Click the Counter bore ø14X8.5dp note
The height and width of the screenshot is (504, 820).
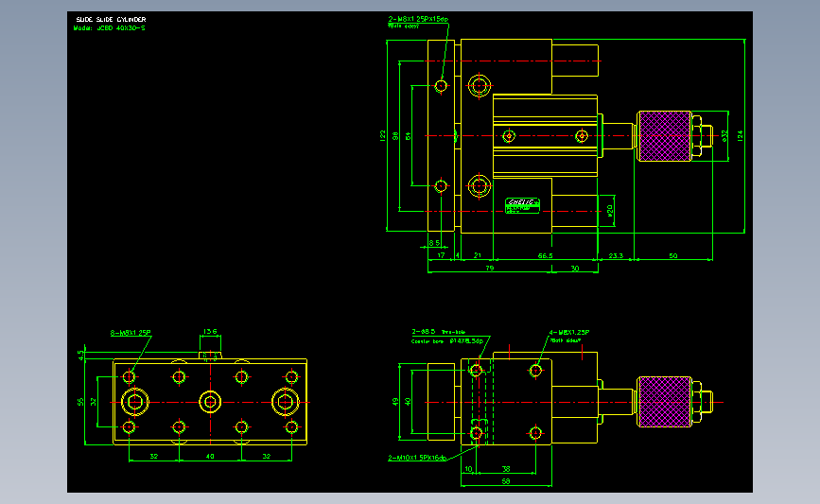[x=447, y=340]
